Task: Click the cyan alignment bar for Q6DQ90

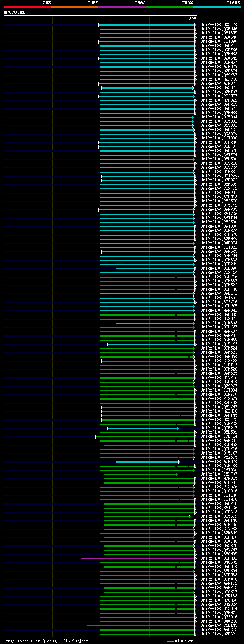Action: pos(156,269)
